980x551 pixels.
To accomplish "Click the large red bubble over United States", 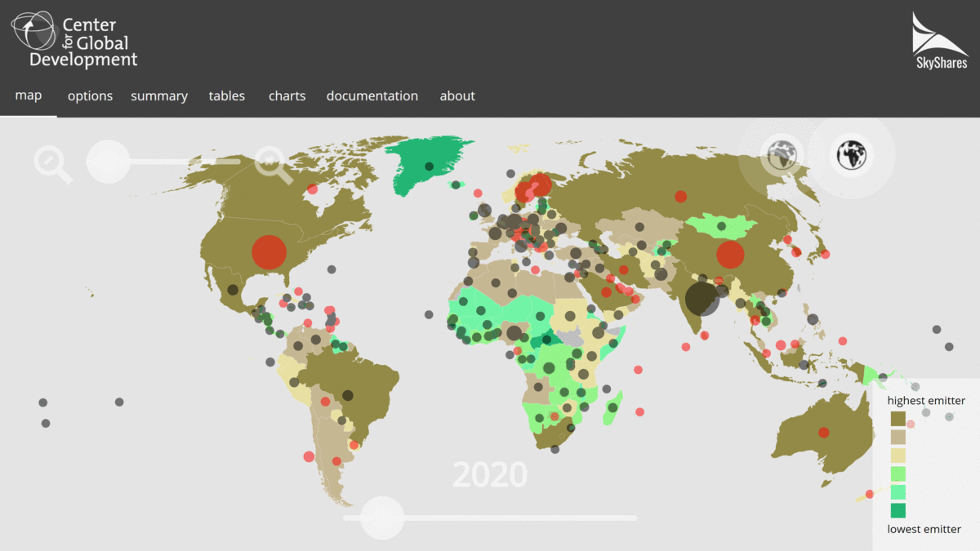I will click(x=269, y=252).
